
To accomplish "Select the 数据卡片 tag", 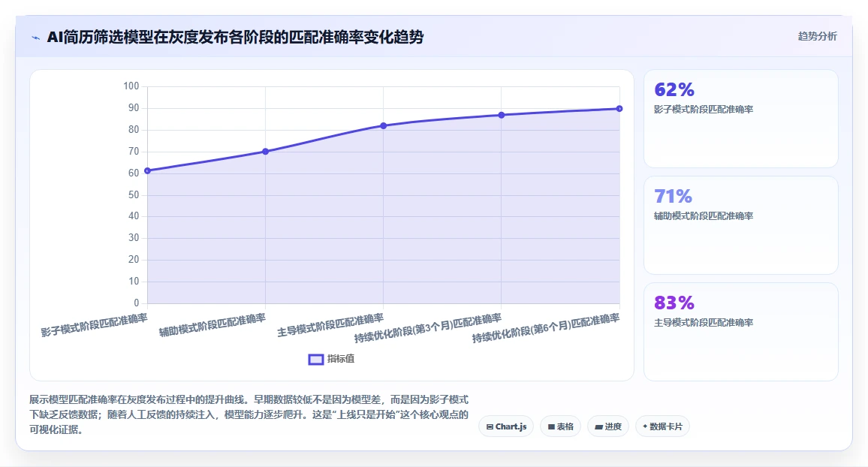I will pyautogui.click(x=662, y=426).
